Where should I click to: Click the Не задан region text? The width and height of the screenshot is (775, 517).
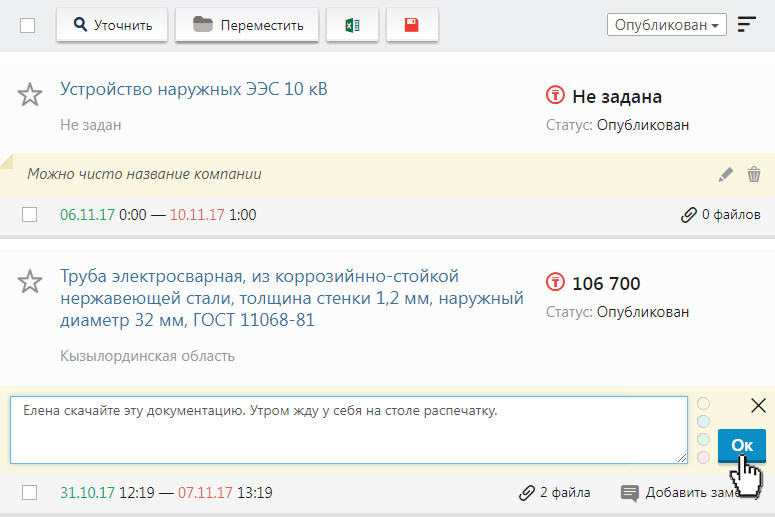90,125
